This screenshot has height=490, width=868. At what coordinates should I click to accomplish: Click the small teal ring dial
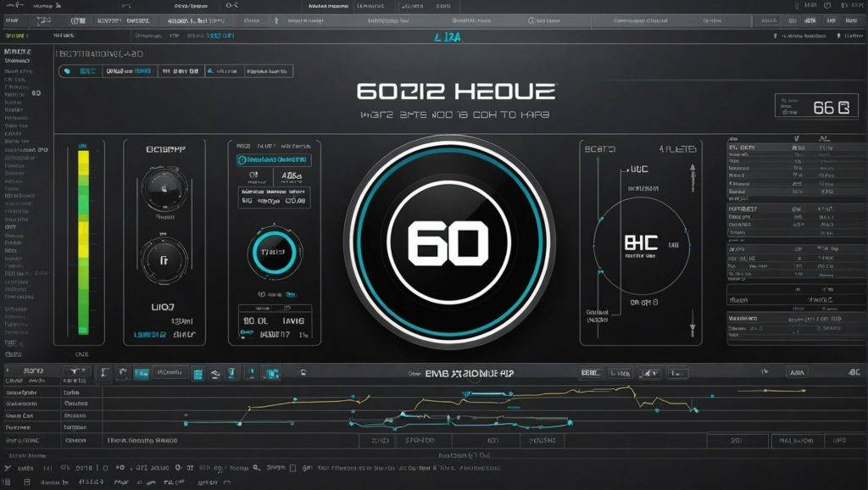point(274,252)
